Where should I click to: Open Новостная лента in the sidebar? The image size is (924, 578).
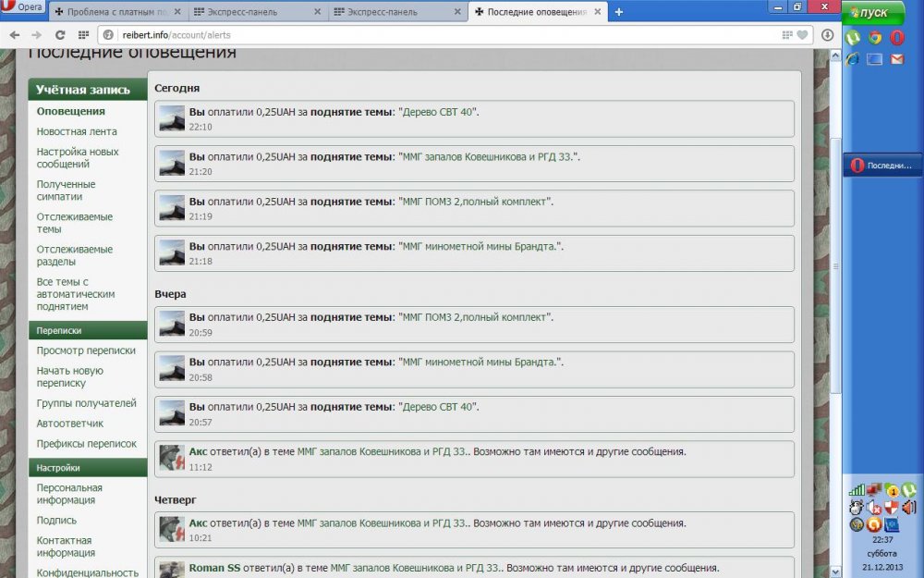77,131
